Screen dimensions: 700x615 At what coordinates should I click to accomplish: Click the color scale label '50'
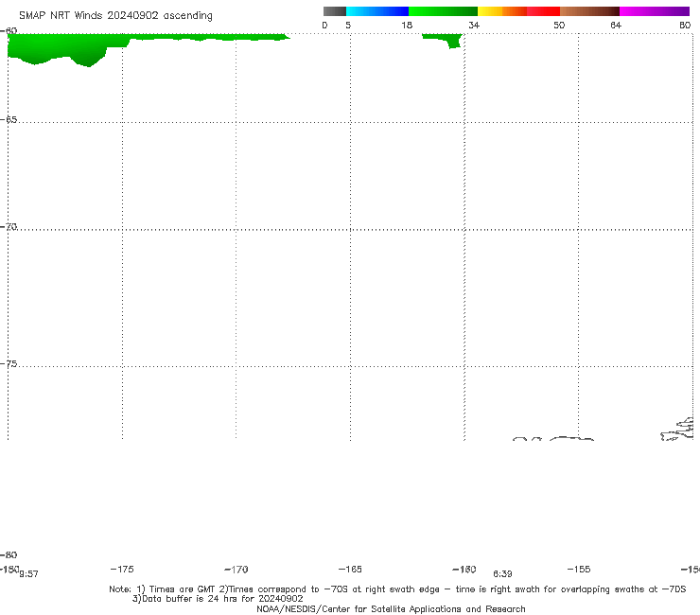[x=559, y=26]
